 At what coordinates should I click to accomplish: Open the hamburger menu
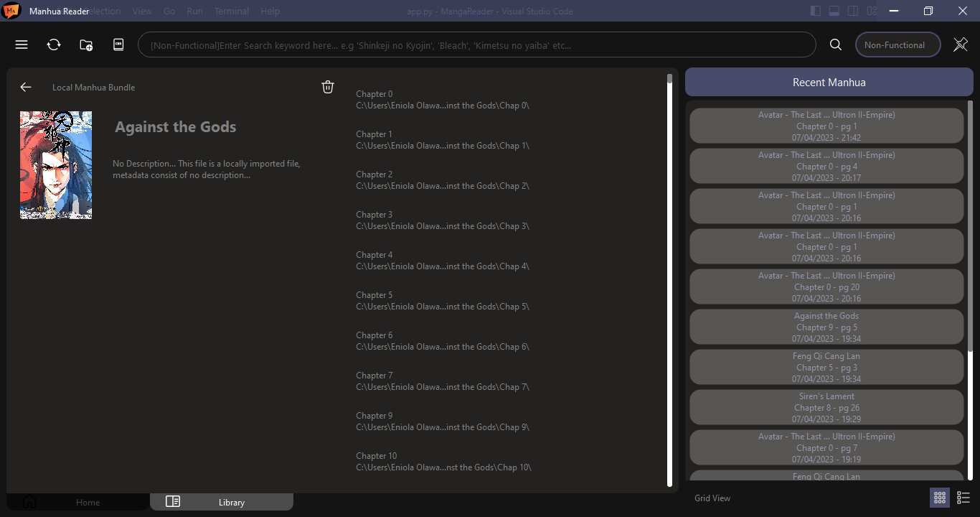[22, 45]
